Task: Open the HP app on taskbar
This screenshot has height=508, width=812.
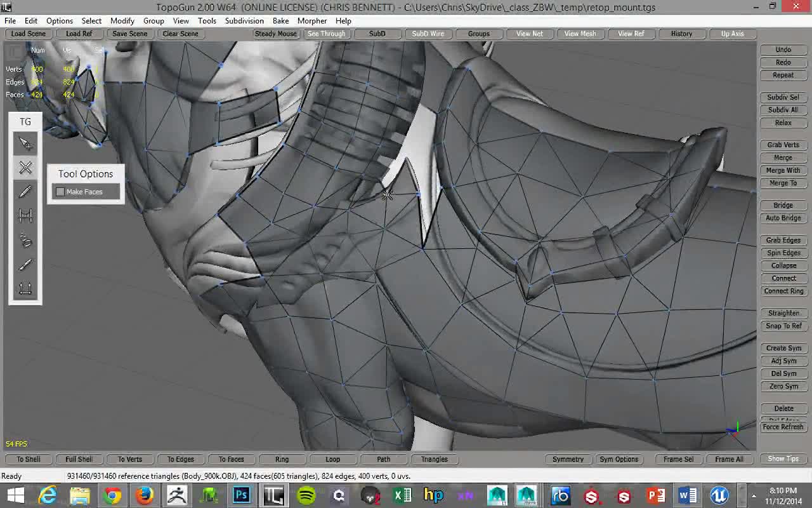Action: (433, 495)
